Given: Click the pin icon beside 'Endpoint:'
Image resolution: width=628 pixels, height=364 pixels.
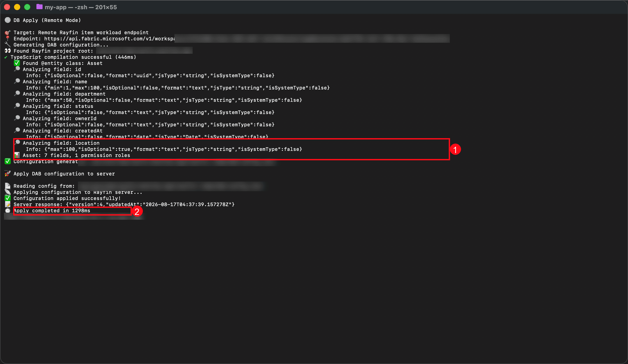Looking at the screenshot, I should pyautogui.click(x=8, y=39).
